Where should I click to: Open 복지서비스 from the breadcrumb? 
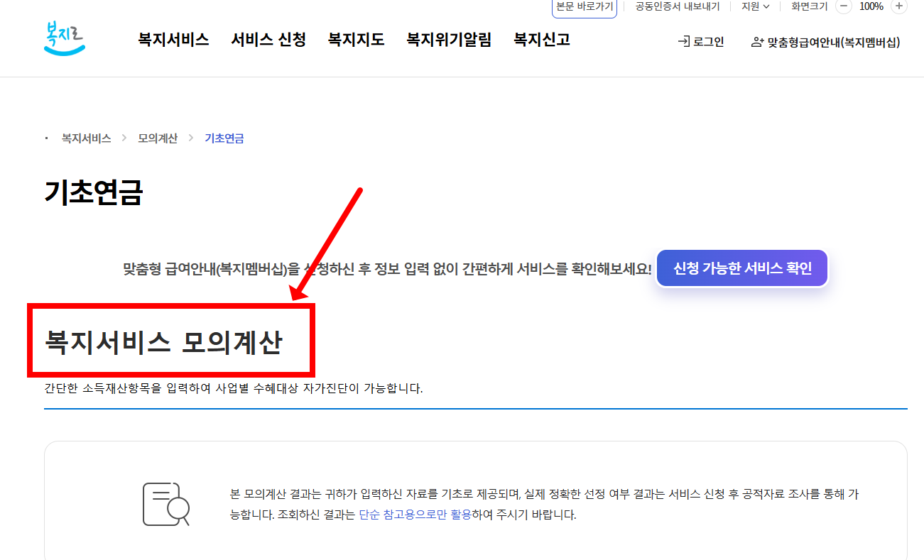click(87, 138)
